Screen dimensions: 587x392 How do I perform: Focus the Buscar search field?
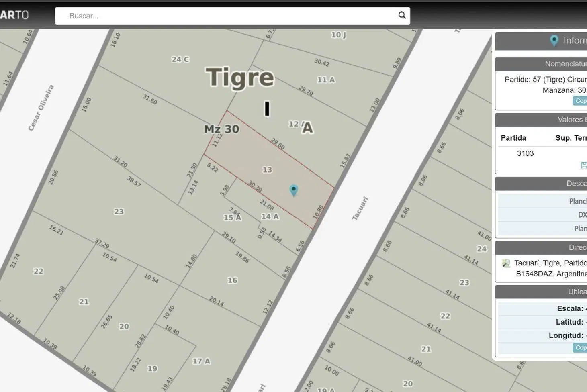pyautogui.click(x=232, y=16)
